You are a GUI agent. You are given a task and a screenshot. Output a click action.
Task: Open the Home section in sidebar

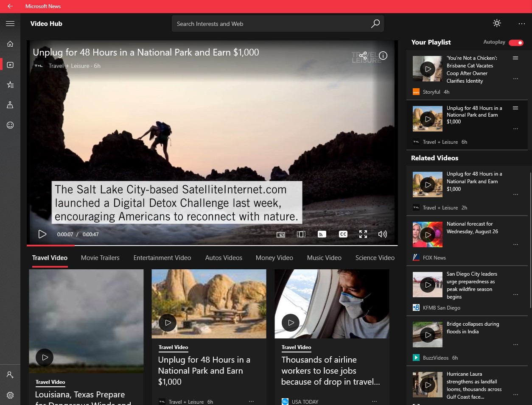pos(10,44)
